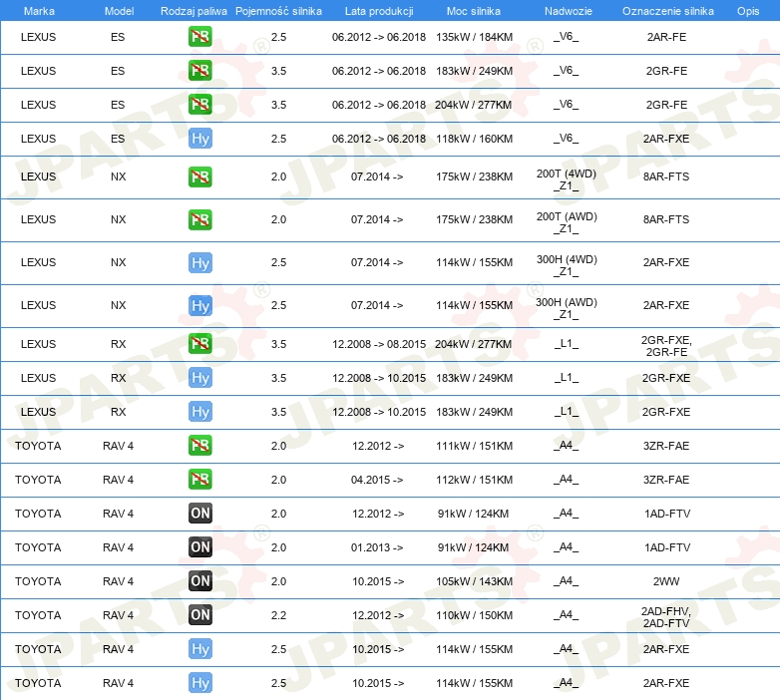Click LEXUS in the 135kW / 184KM row
Screen dimensions: 780x700
38,37
